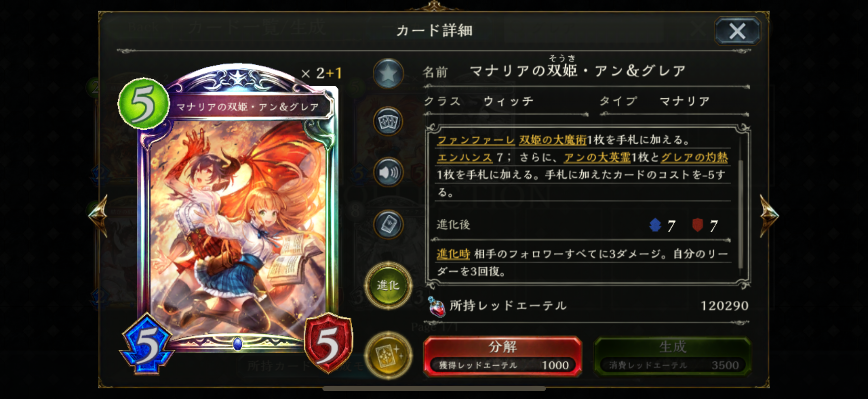Toggle the green 進化 evolve button
The width and height of the screenshot is (868, 399).
pos(388,285)
